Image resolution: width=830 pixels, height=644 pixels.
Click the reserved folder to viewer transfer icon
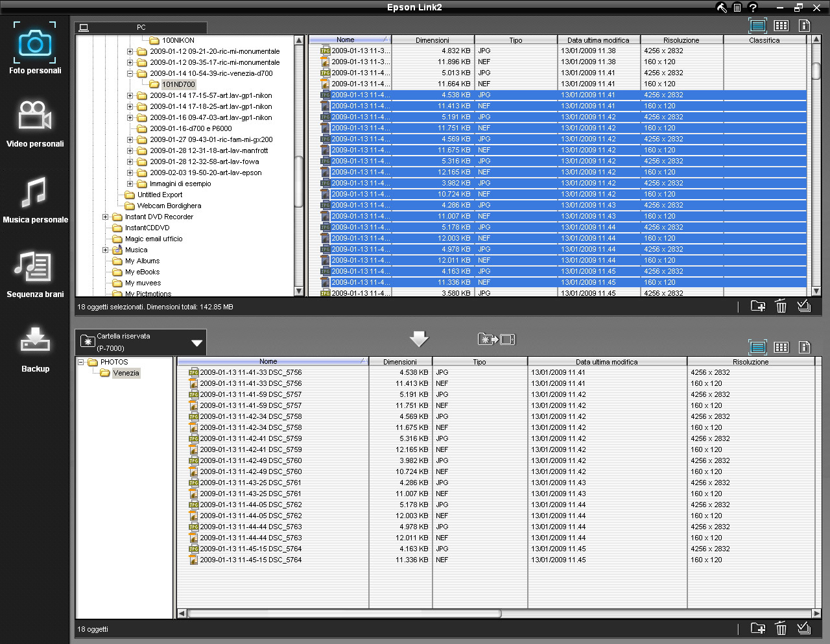pyautogui.click(x=496, y=339)
